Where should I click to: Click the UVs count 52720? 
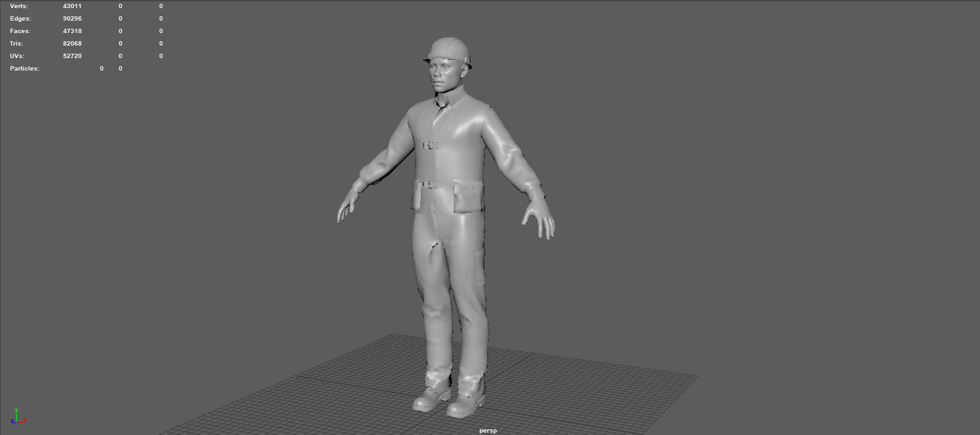click(x=72, y=56)
